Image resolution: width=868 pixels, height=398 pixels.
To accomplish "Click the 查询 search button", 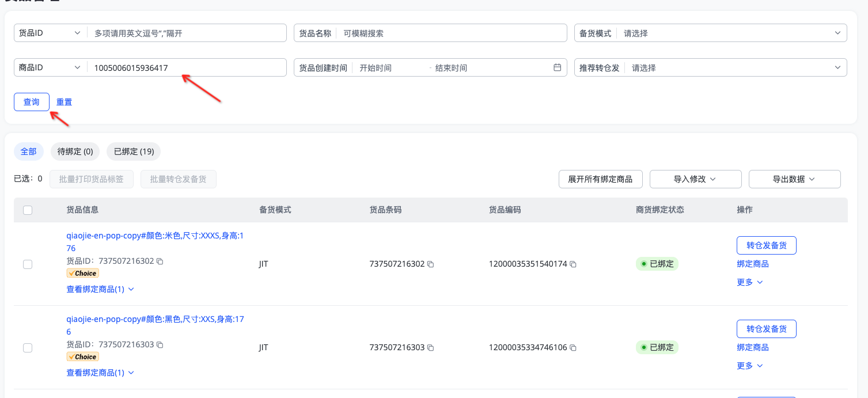I will [x=32, y=102].
